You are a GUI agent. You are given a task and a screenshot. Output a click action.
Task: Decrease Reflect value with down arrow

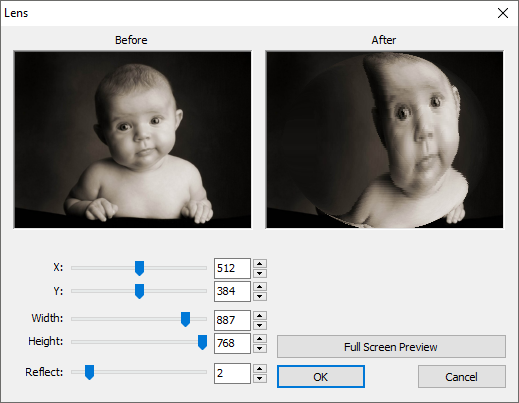(x=260, y=378)
